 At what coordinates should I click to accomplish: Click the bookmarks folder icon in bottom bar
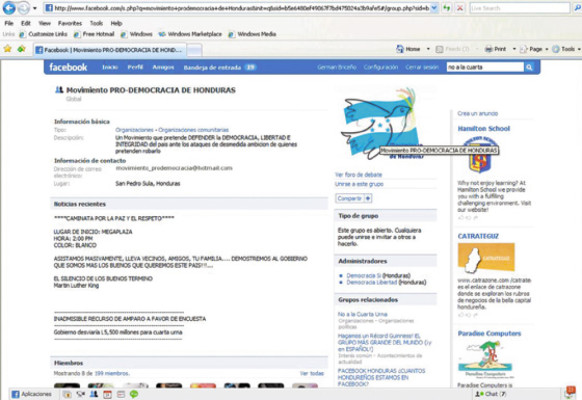click(67, 394)
